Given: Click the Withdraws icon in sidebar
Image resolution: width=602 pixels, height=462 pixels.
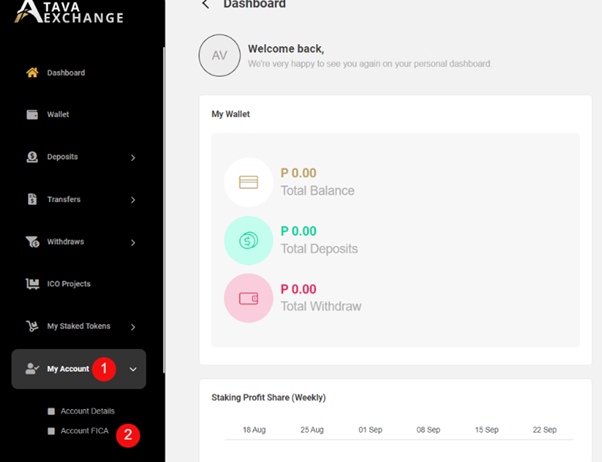Looking at the screenshot, I should [32, 242].
